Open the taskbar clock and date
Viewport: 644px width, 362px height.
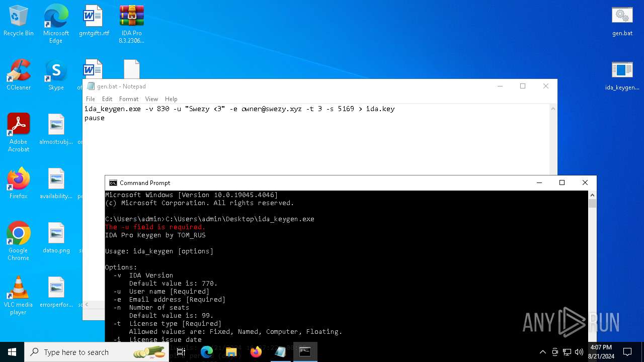[x=601, y=352]
